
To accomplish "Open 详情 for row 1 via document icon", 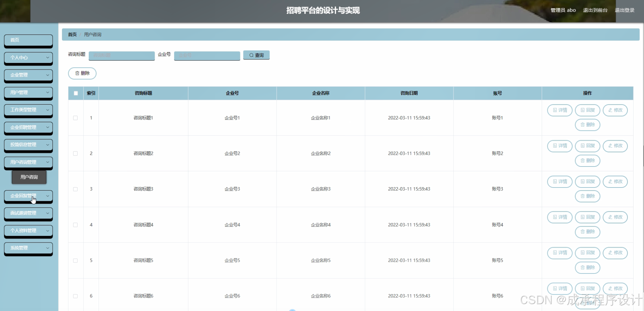I will pos(554,110).
